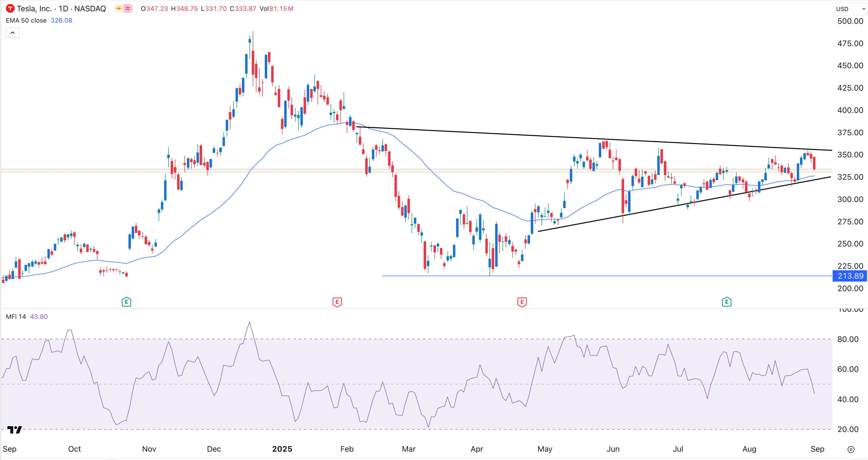The image size is (868, 460).
Task: Select the MFI 14 indicator label
Action: (16, 317)
